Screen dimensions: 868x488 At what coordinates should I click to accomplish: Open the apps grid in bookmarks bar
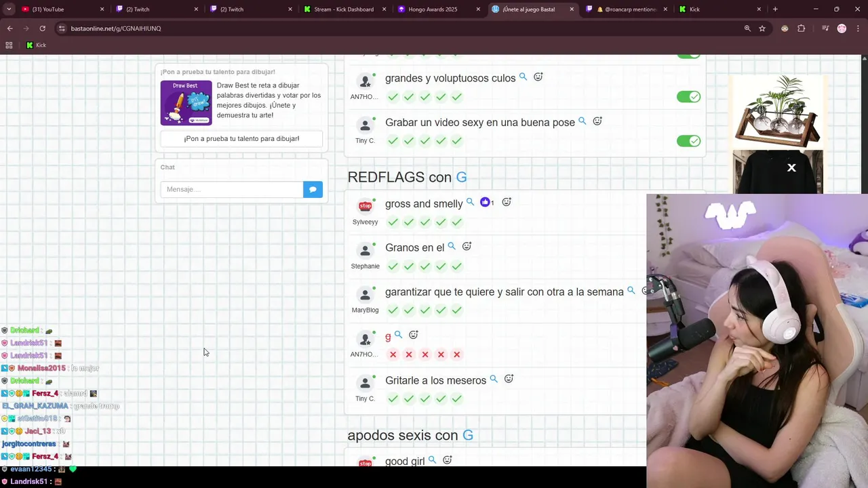pyautogui.click(x=9, y=45)
